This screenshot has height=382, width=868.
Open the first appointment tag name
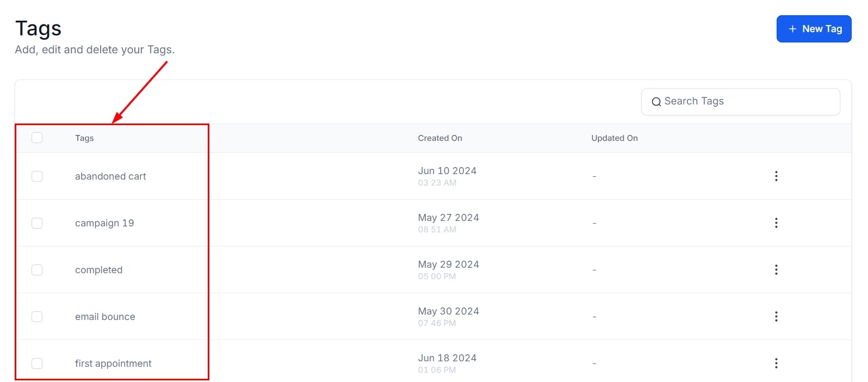click(113, 363)
